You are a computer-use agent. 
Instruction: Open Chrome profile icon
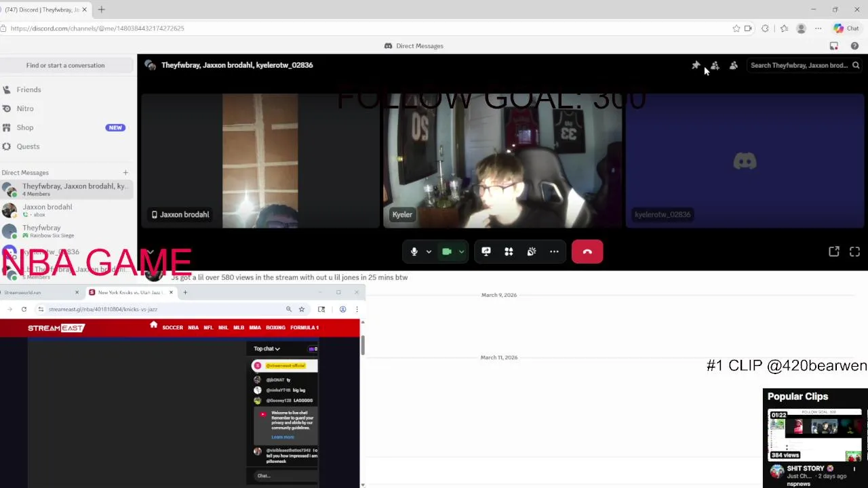[x=342, y=309]
